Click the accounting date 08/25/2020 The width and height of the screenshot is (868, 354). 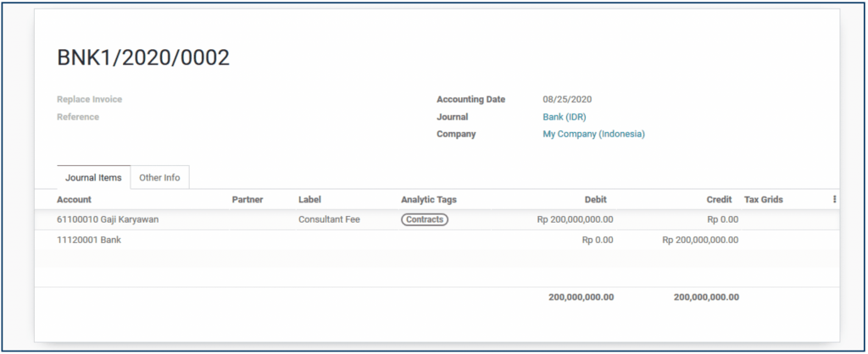(567, 99)
